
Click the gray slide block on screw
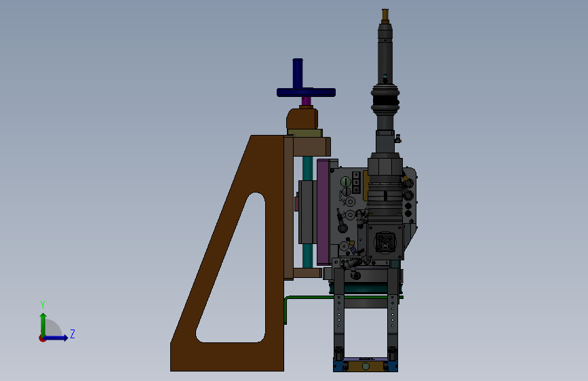click(306, 212)
